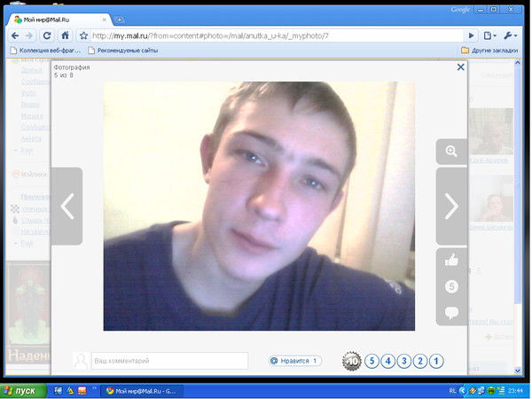The image size is (532, 399).
Task: Rate the photo 4
Action: pos(387,361)
